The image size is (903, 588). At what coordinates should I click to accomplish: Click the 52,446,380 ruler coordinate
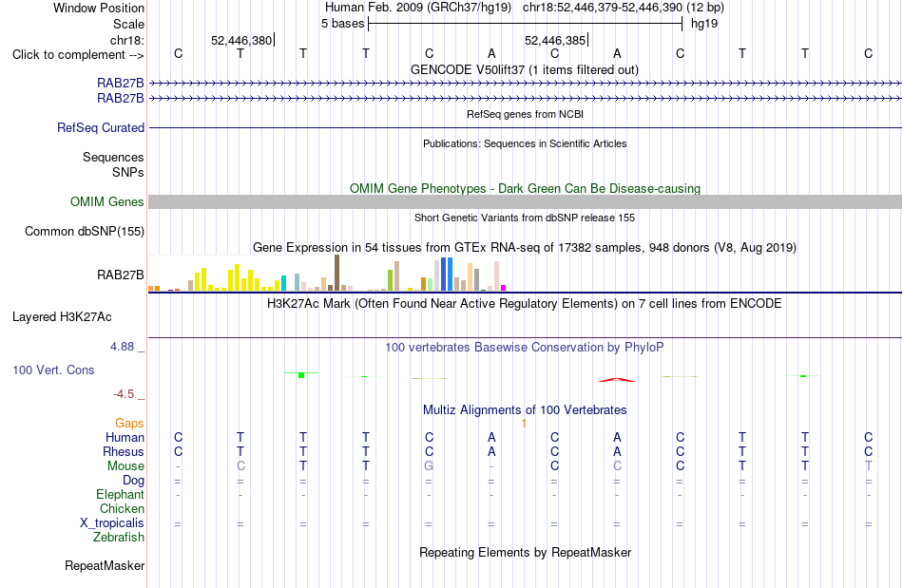pos(241,40)
